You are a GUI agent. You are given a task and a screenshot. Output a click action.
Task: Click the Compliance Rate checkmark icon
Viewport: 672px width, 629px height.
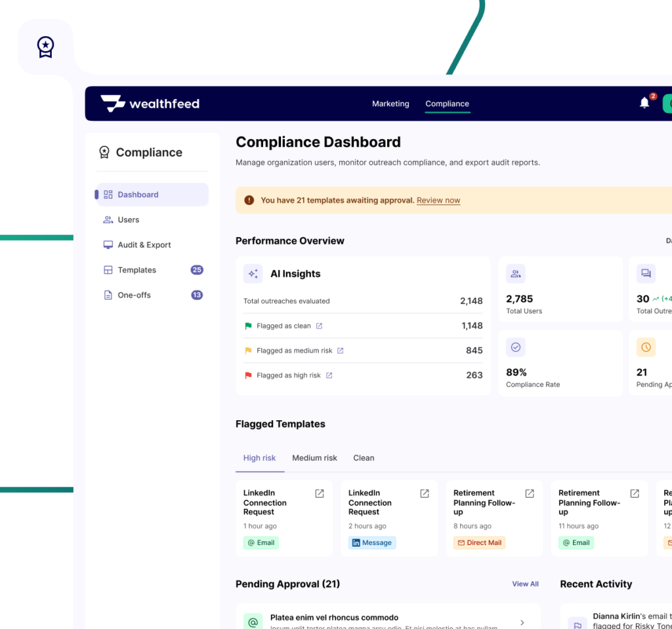click(515, 347)
